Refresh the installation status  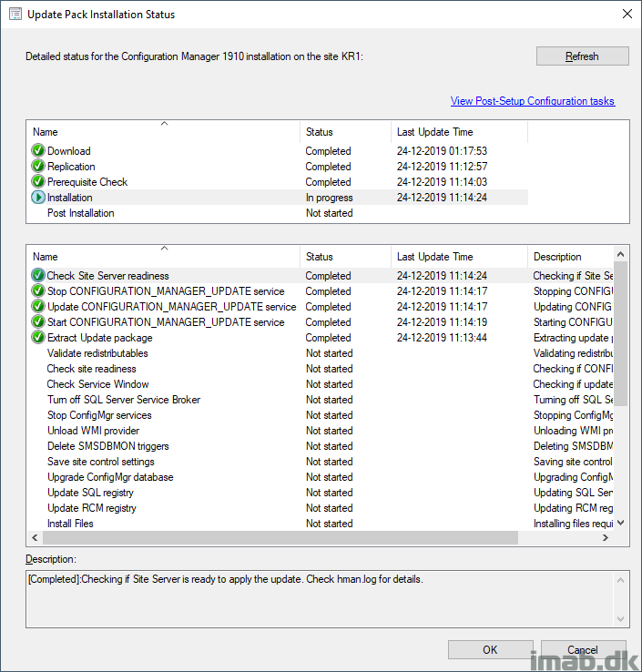(x=583, y=56)
